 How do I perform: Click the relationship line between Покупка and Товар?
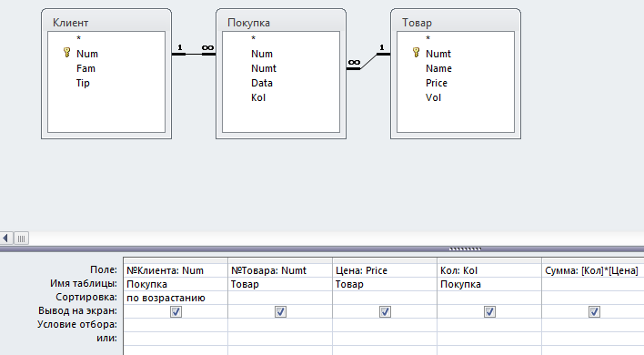click(x=368, y=61)
